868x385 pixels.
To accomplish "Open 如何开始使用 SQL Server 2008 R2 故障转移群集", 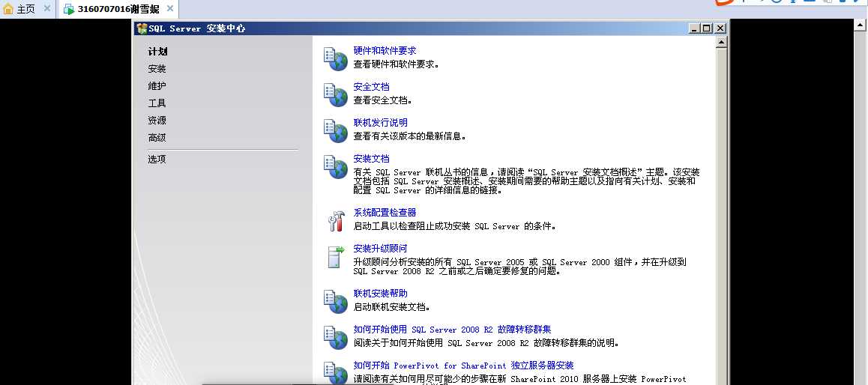I will [452, 329].
